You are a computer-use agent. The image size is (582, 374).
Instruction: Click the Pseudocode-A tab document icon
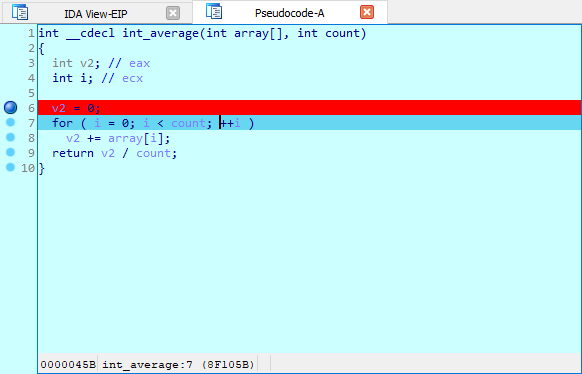tap(214, 11)
